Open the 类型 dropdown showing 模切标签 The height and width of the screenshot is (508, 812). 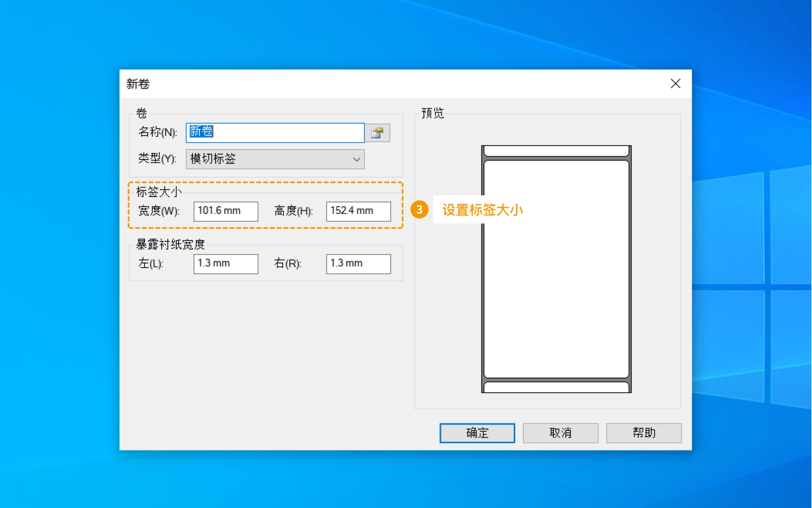tap(275, 159)
